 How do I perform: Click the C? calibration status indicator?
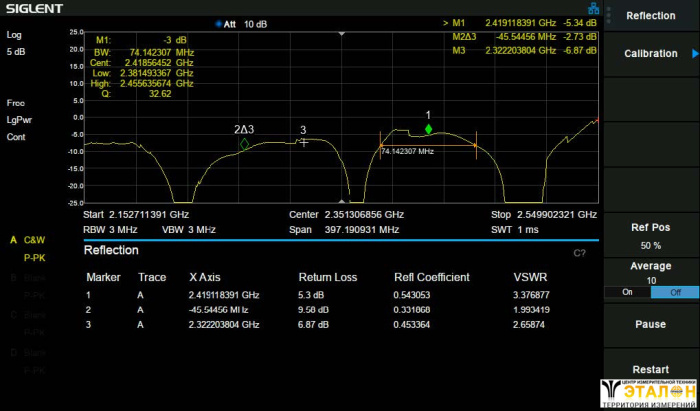pos(579,253)
